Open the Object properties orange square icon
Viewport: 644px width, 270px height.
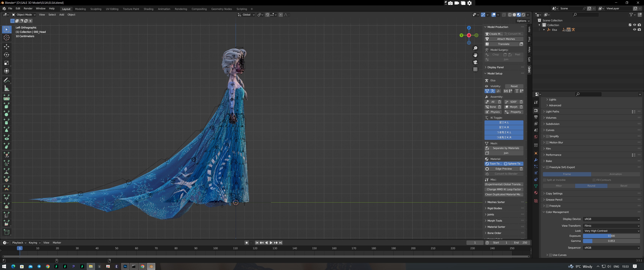coord(536,153)
